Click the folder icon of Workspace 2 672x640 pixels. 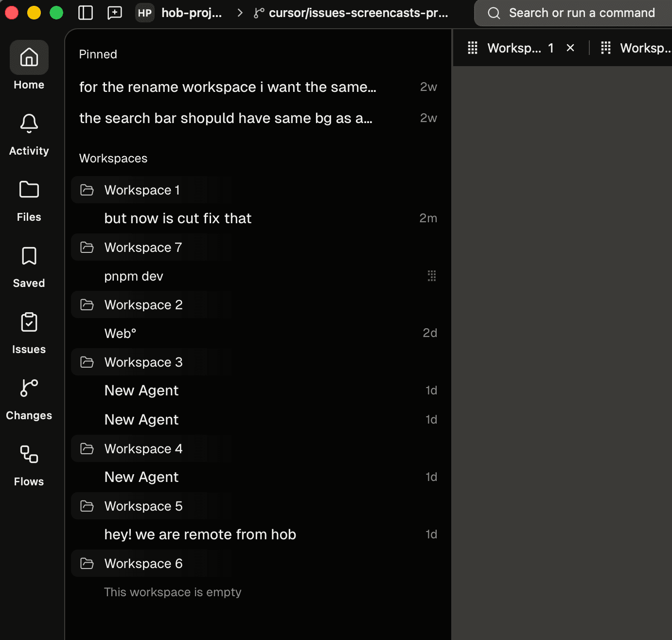click(87, 304)
